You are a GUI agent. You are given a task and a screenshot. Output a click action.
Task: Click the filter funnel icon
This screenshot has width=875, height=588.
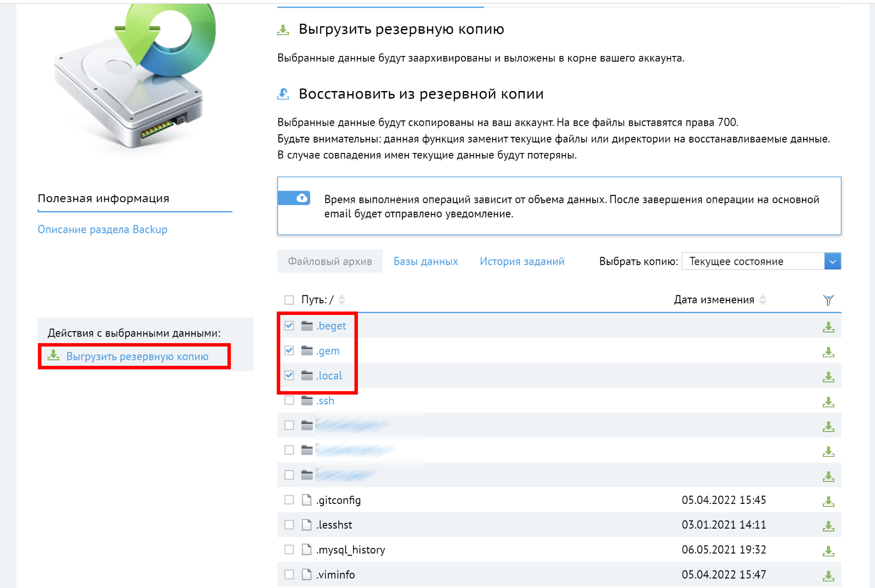(828, 300)
